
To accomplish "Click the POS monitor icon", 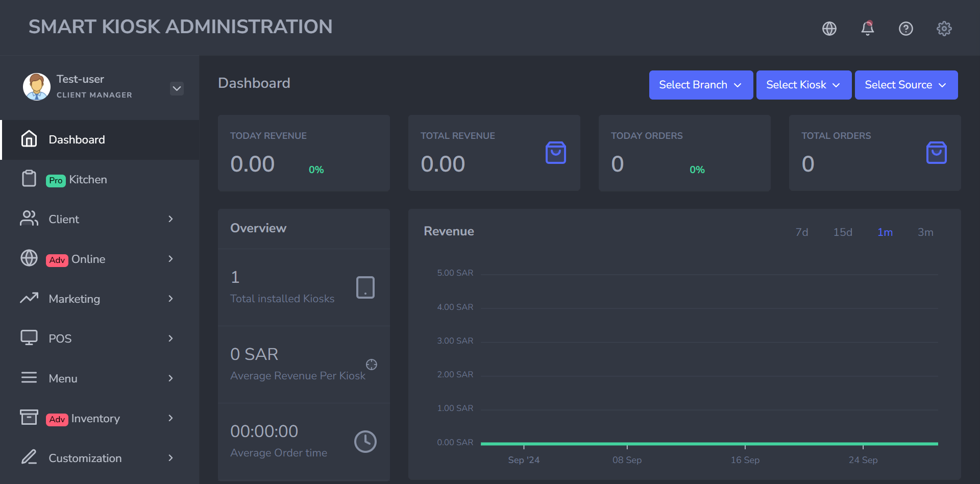I will click(x=29, y=337).
